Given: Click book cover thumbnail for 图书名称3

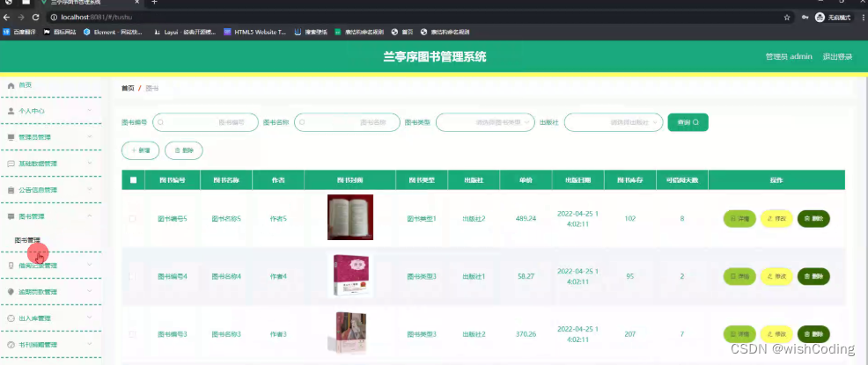Looking at the screenshot, I should (349, 333).
